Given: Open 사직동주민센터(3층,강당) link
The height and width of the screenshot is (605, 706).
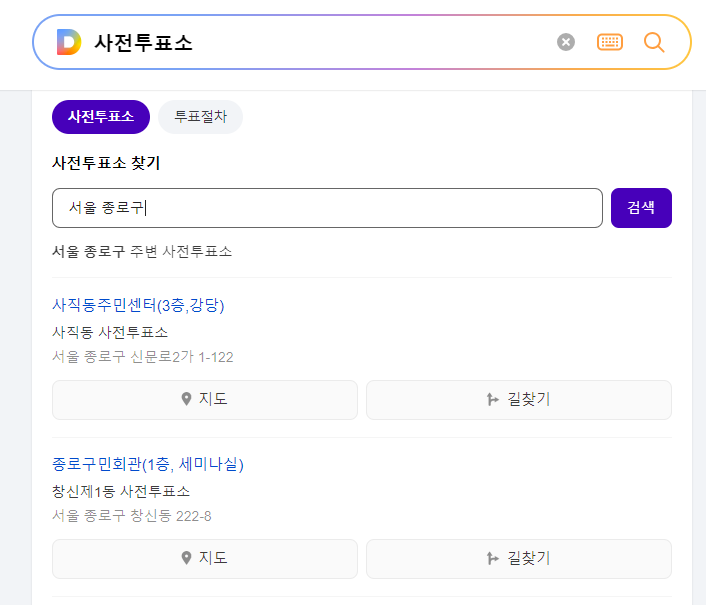Looking at the screenshot, I should pyautogui.click(x=138, y=305).
